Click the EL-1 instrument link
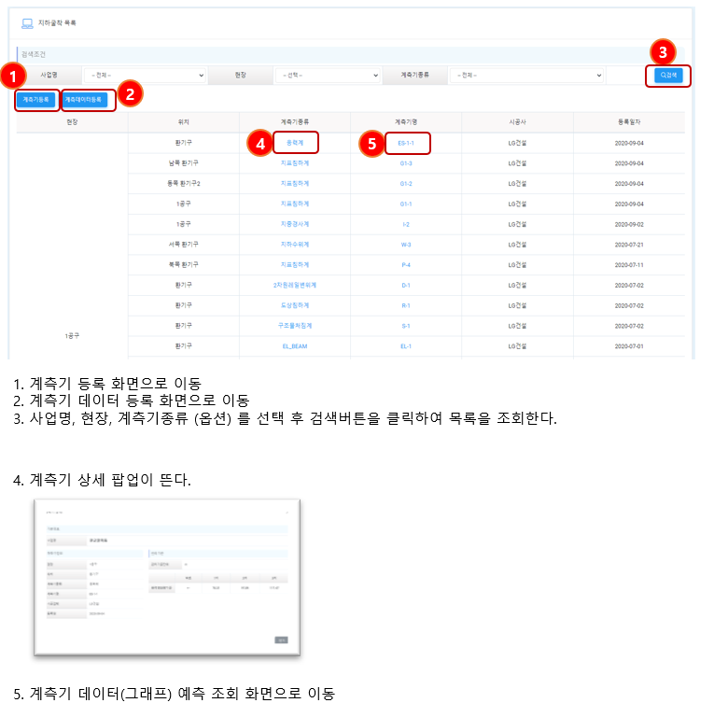 coord(406,346)
